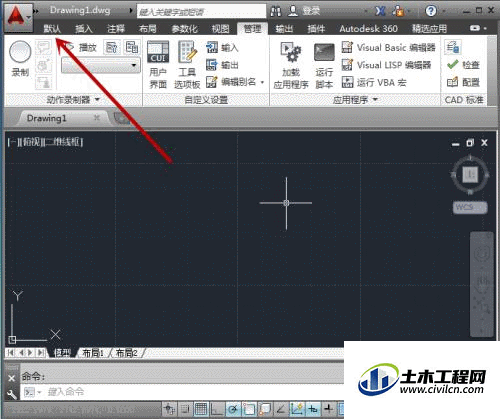Click the Record (录制) action button
The height and width of the screenshot is (419, 500).
click(20, 59)
